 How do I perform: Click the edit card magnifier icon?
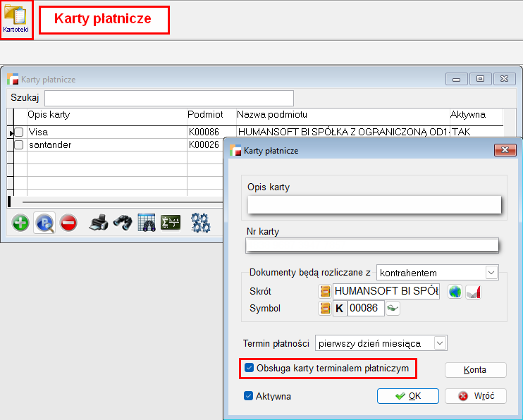click(44, 223)
